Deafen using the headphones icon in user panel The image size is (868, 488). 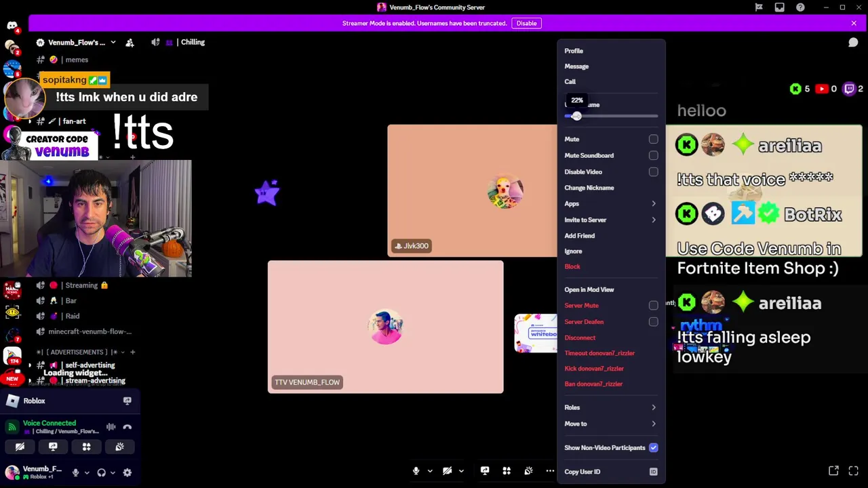coord(102,472)
